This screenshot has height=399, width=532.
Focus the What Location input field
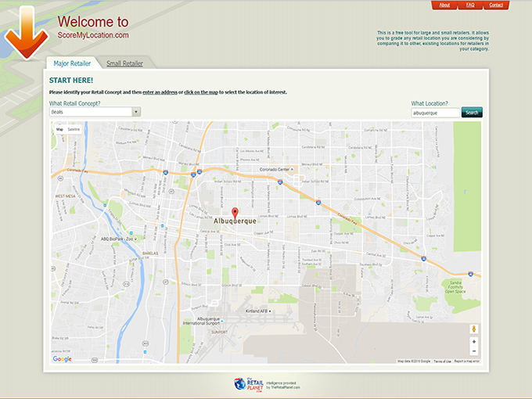(435, 113)
